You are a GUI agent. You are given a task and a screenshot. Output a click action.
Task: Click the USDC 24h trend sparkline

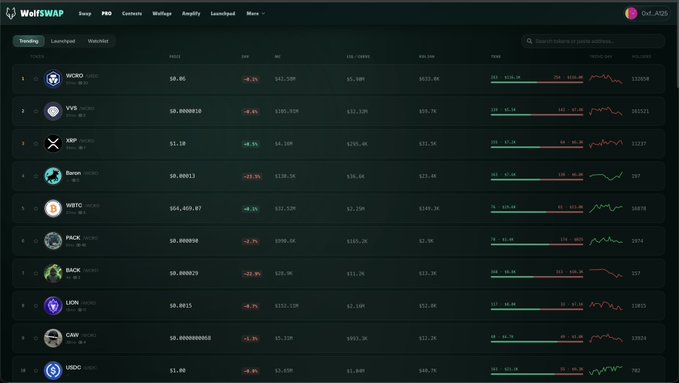tap(606, 370)
